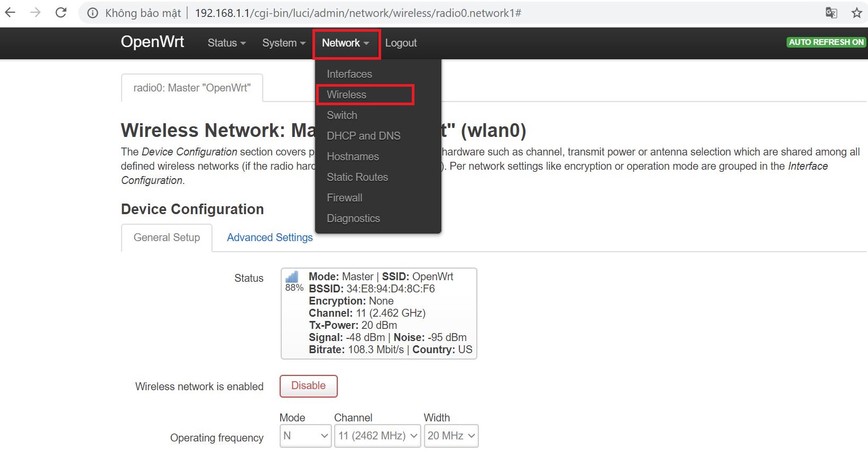Open Static Routes menu entry
Screen dimensions: 868x460
pos(357,177)
